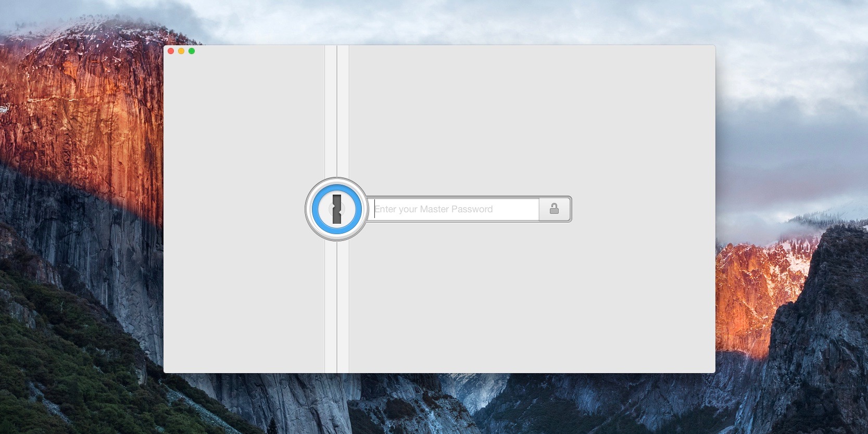
Task: Click the "Enter your Master Password" placeholder text
Action: (x=434, y=209)
